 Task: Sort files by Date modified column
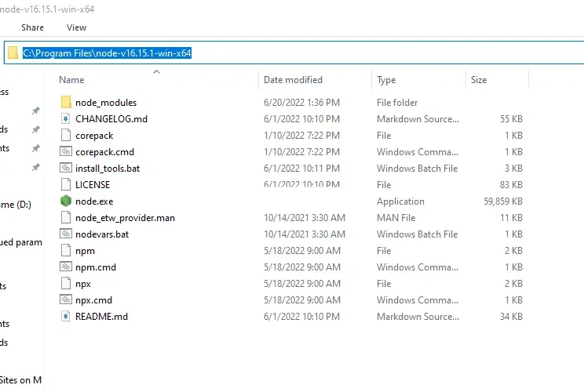click(x=293, y=80)
